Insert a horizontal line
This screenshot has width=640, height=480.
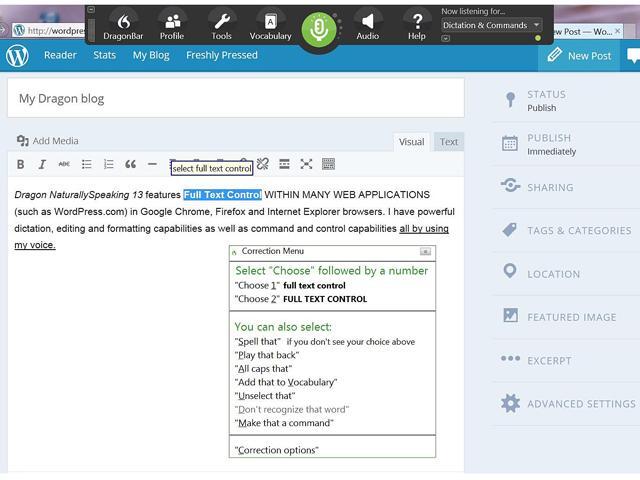pyautogui.click(x=152, y=164)
